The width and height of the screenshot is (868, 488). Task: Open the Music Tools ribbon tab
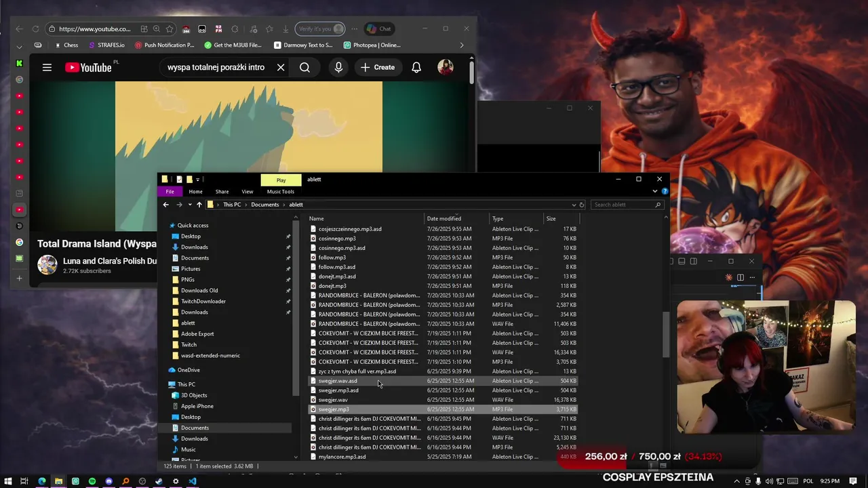point(281,192)
